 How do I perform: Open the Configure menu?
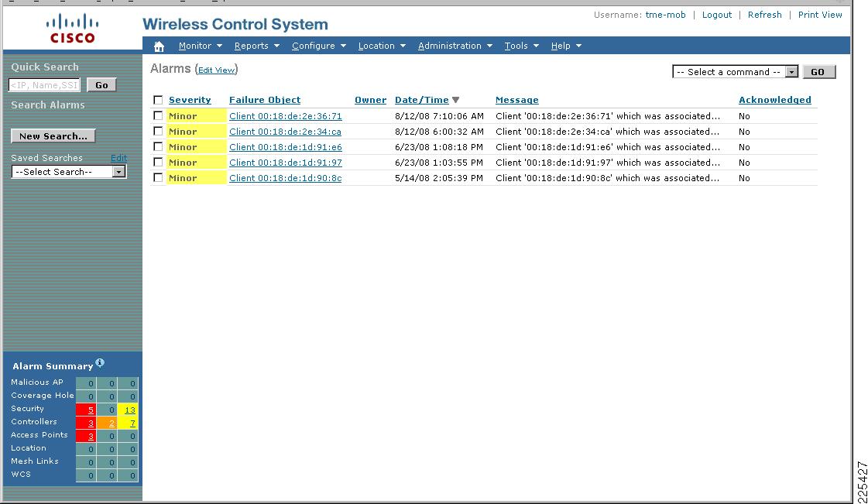pos(319,46)
